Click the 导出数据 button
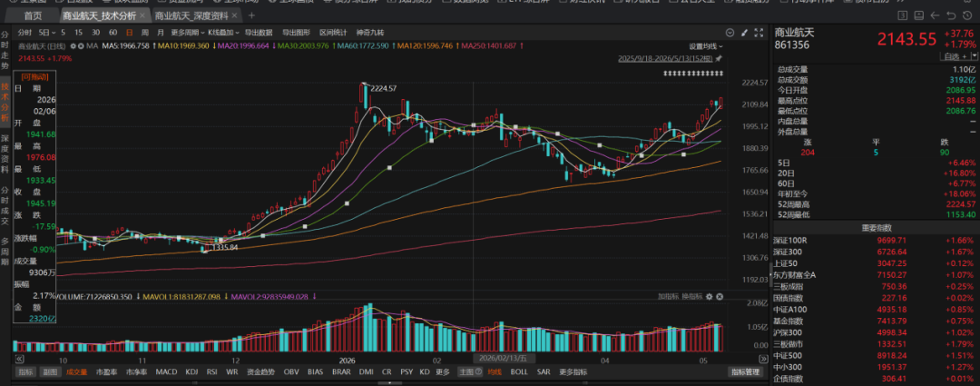980x386 pixels. (x=259, y=32)
